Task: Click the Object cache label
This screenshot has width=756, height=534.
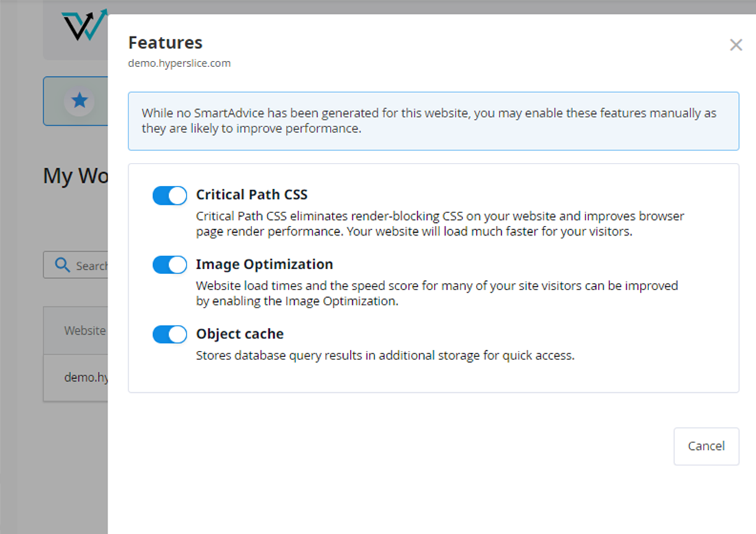Action: coord(240,334)
